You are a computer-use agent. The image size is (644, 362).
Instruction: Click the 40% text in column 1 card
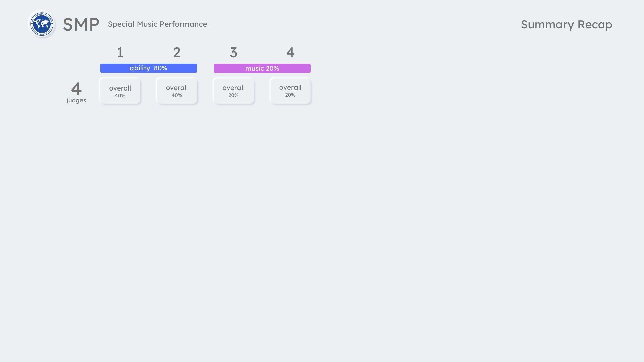(x=120, y=96)
